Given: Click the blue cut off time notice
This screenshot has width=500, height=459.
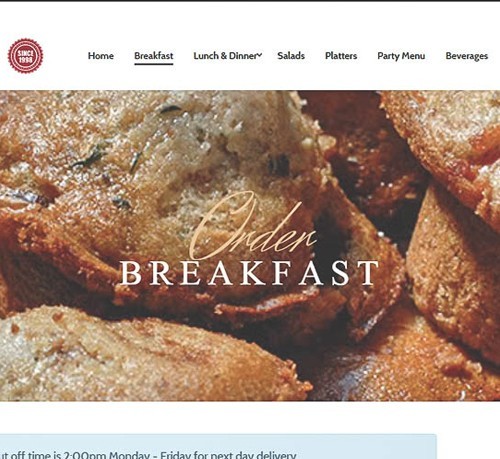Looking at the screenshot, I should (218, 447).
